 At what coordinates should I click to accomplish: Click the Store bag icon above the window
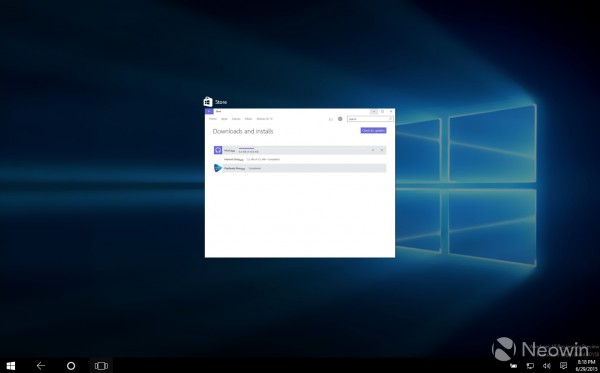(x=208, y=102)
